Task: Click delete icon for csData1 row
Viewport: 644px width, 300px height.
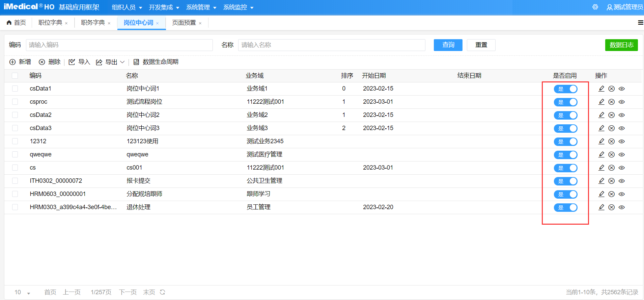Action: (611, 89)
